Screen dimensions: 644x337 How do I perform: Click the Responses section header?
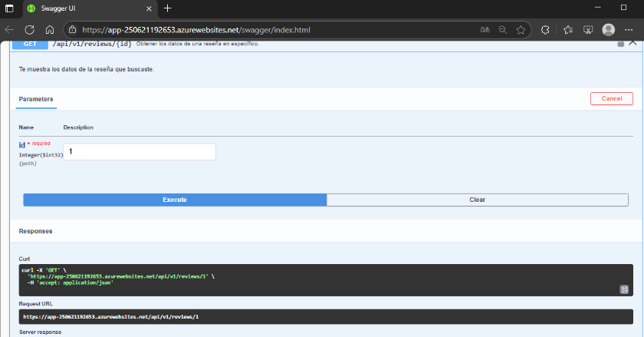36,231
